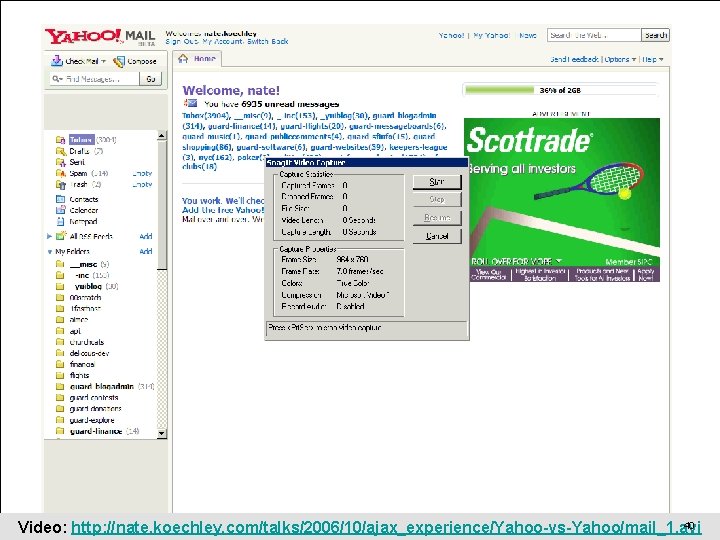This screenshot has height=540, width=720.
Task: Click the Search the Web input field
Action: pos(594,35)
